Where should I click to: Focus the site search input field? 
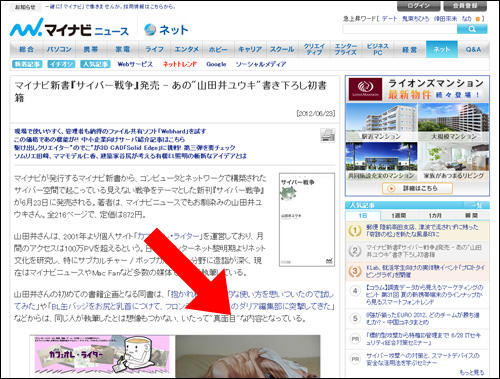click(x=400, y=29)
